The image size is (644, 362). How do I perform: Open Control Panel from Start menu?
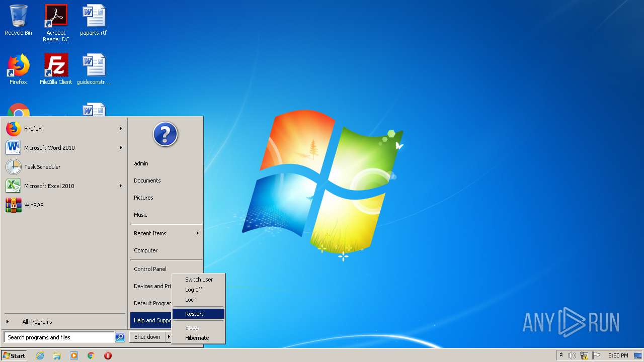pyautogui.click(x=166, y=269)
